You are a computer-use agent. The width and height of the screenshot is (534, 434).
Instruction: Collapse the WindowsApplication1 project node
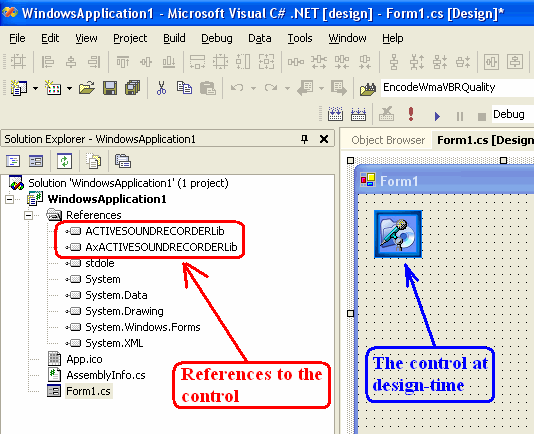point(10,199)
